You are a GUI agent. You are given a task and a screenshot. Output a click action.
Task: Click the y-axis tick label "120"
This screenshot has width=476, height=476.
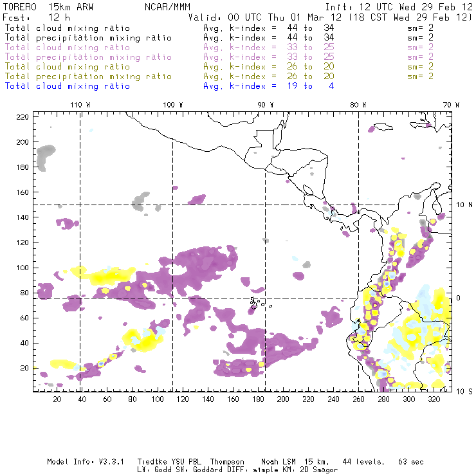pos(23,243)
